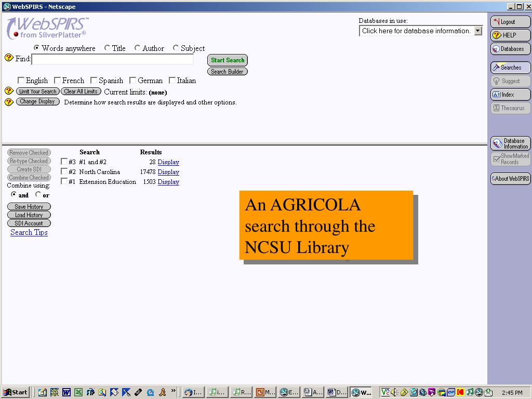Open the Thesaurus sidebar button

click(510, 108)
